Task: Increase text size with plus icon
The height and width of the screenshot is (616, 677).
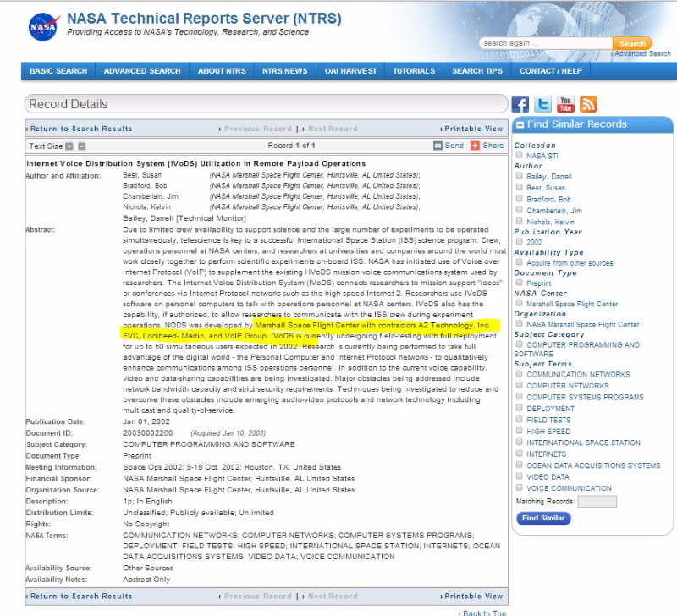Action: (x=69, y=146)
